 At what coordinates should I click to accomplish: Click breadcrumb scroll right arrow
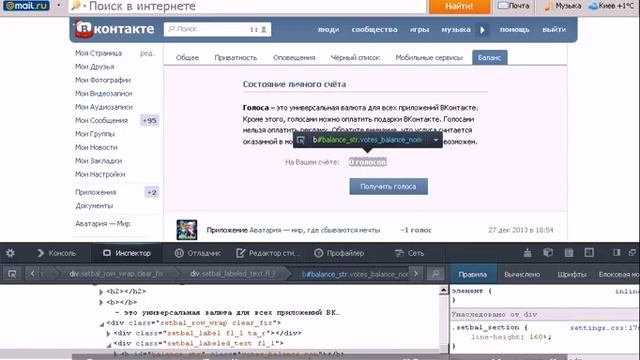pos(416,273)
